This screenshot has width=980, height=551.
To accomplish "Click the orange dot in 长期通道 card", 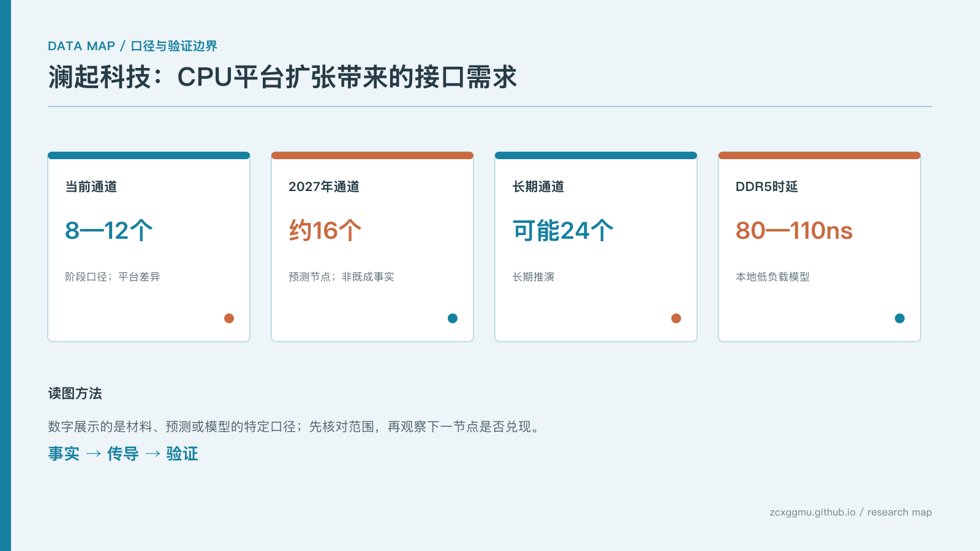I will 676,318.
